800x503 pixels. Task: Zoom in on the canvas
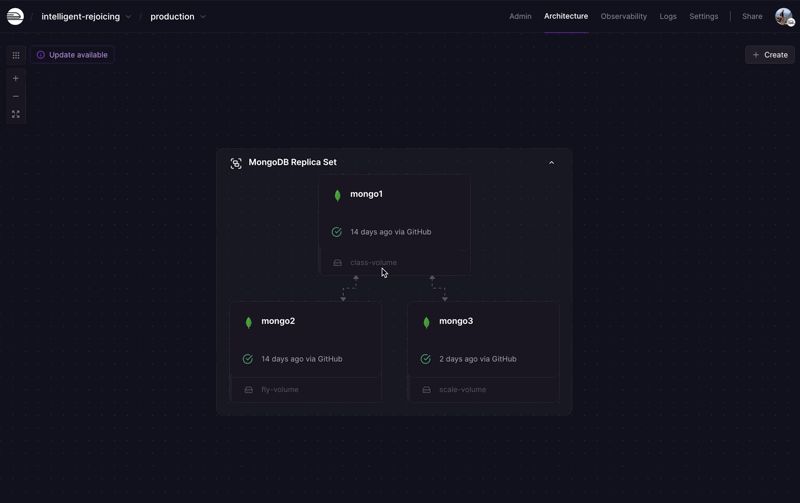click(16, 79)
